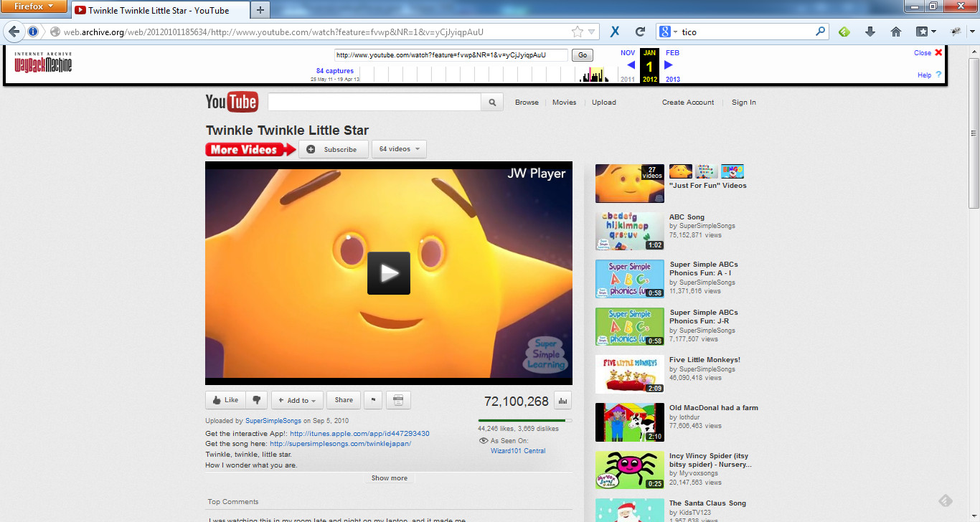Open the address bar history dropdown arrow
Viewport: 980px width, 522px height.
(593, 32)
